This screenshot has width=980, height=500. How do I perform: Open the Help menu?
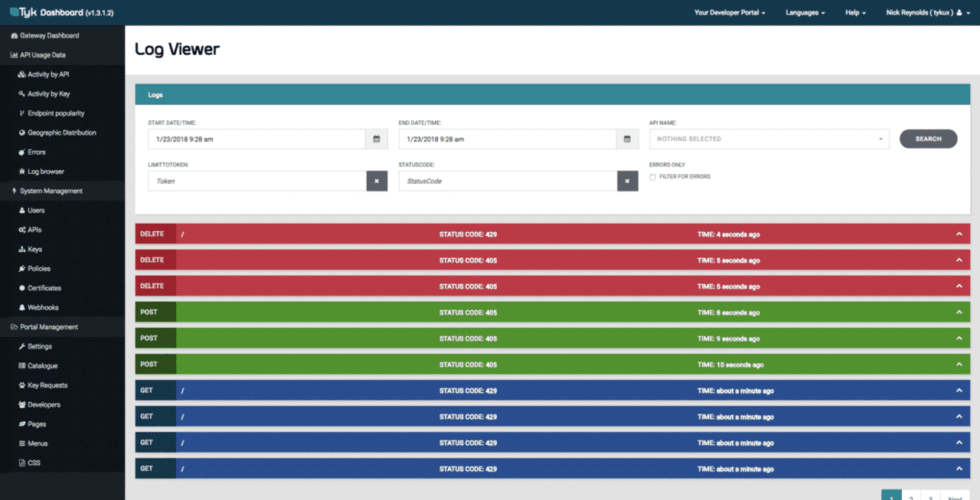(x=855, y=13)
